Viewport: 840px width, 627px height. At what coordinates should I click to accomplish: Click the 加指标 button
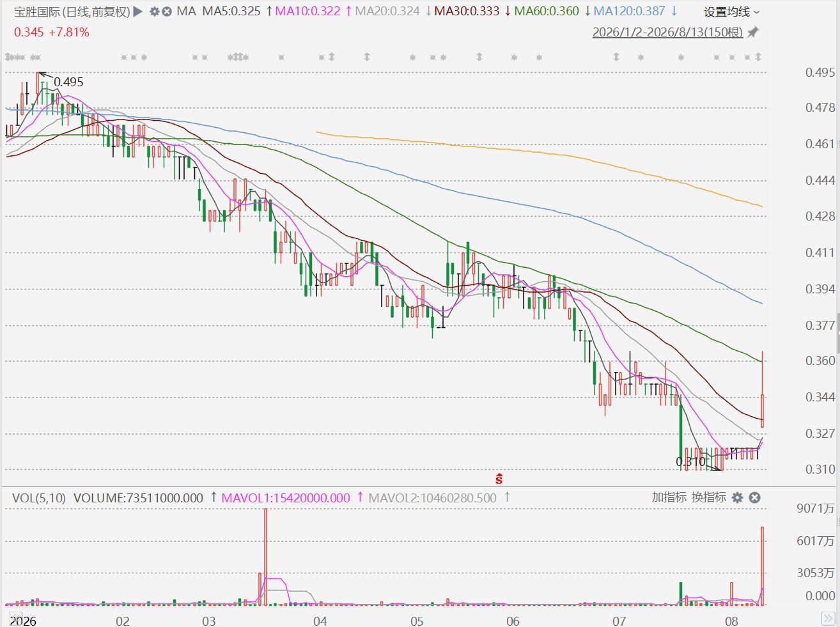(x=669, y=497)
